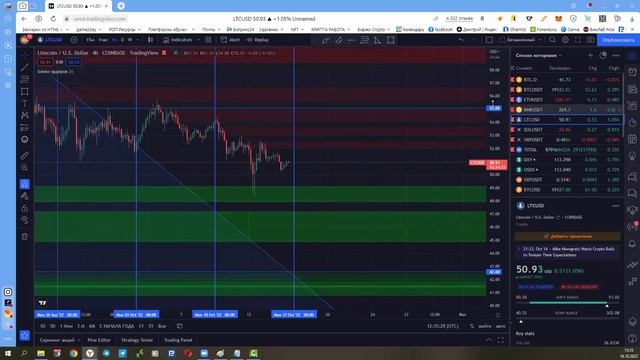Image resolution: width=640 pixels, height=360 pixels.
Task: Select the SOLUSDT watchlist row
Action: click(567, 130)
